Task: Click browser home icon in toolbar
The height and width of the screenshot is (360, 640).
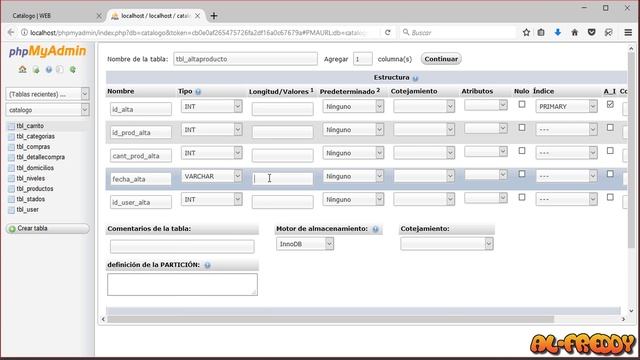Action: [574, 32]
